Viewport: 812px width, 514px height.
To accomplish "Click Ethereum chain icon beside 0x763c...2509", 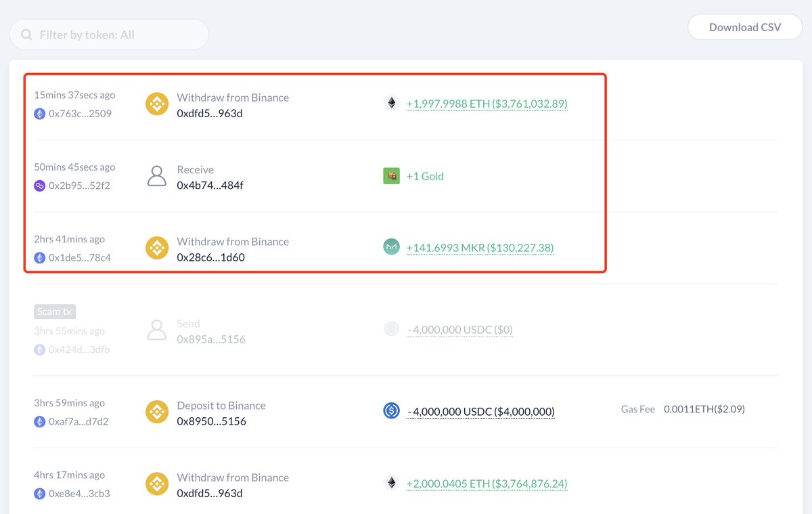I will click(x=40, y=114).
